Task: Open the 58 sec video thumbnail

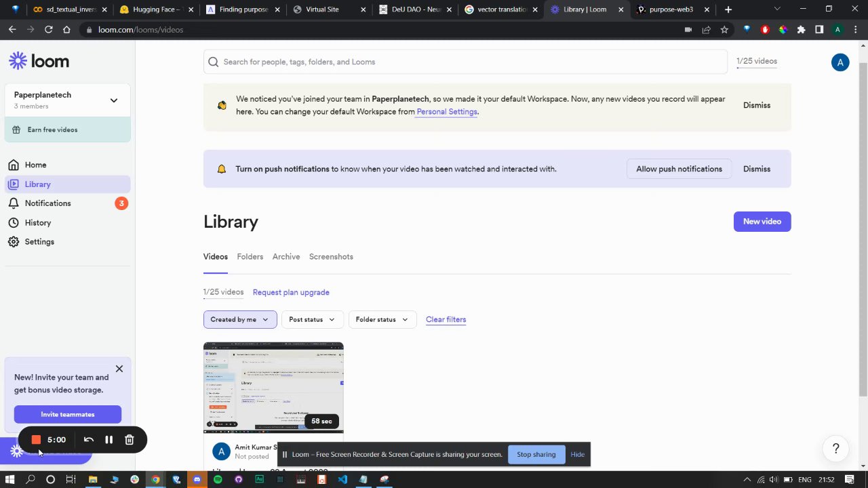Action: (x=273, y=388)
